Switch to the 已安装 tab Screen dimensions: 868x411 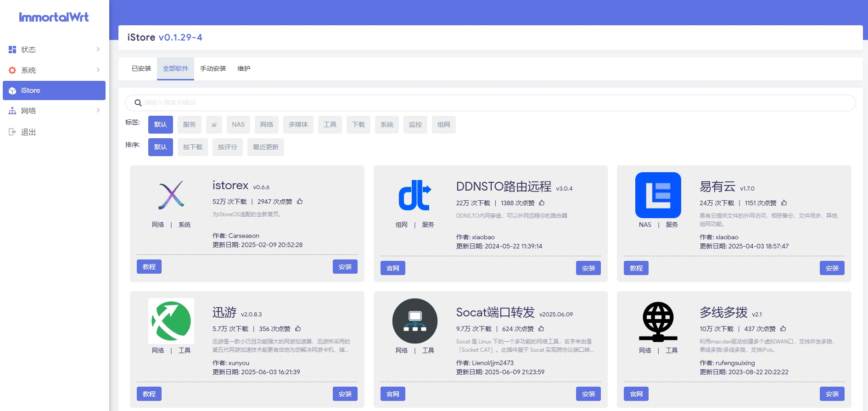(141, 68)
